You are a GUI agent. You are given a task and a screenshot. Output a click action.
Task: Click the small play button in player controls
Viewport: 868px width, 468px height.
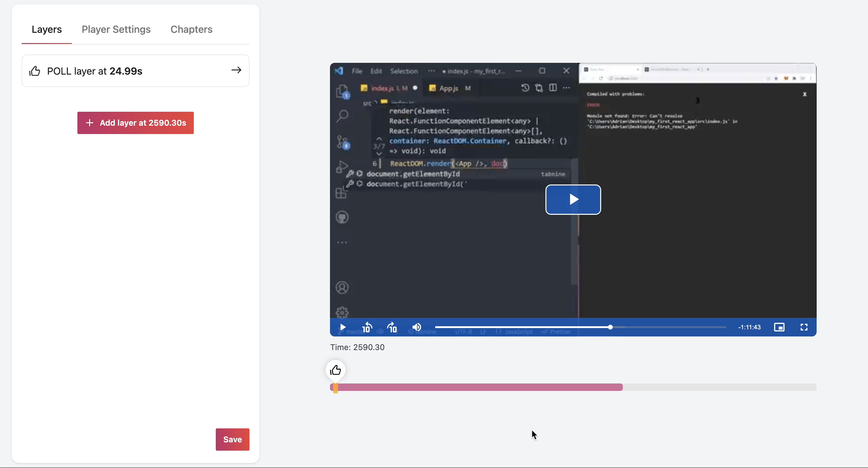coord(343,327)
